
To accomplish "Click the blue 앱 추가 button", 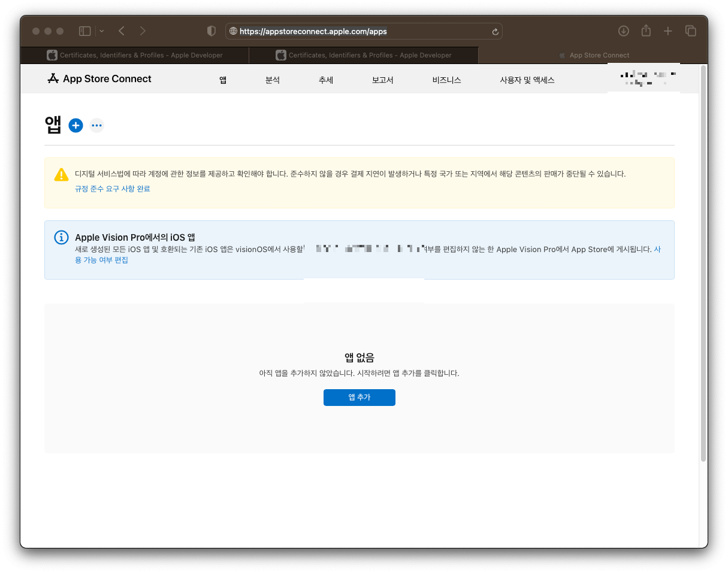I will click(x=360, y=398).
